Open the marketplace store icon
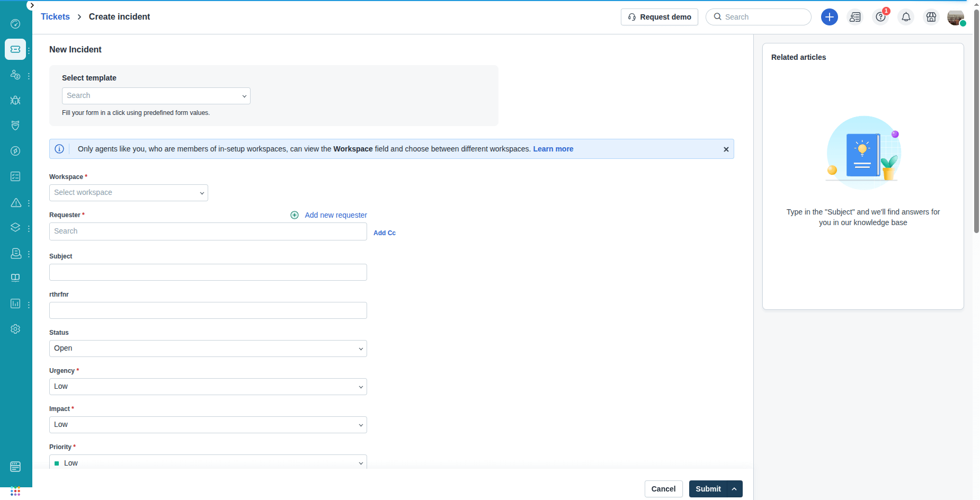 point(931,17)
